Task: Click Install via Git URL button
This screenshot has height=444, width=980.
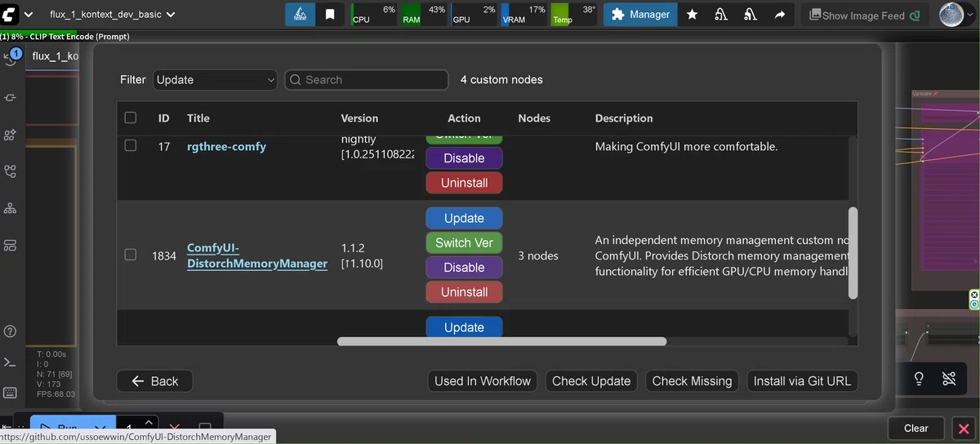Action: (802, 381)
